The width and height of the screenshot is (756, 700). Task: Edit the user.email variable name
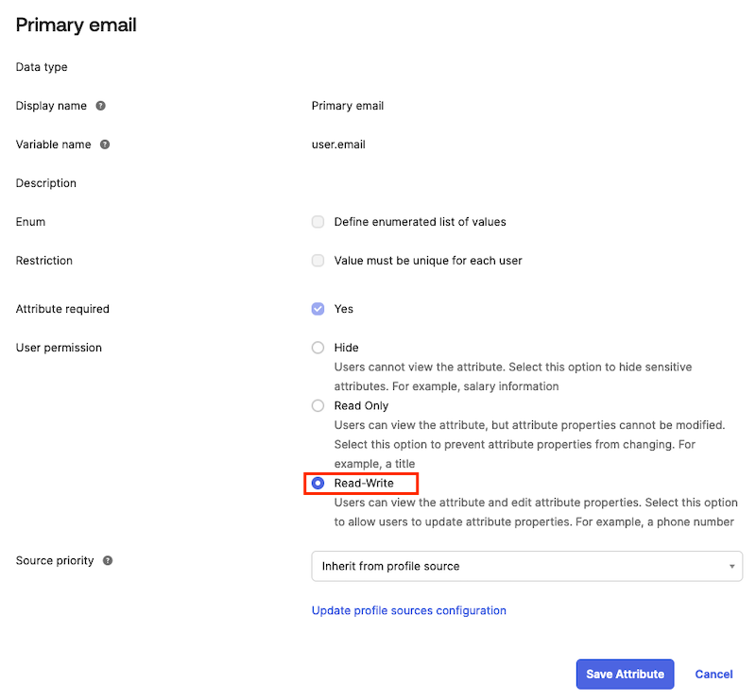click(x=338, y=145)
